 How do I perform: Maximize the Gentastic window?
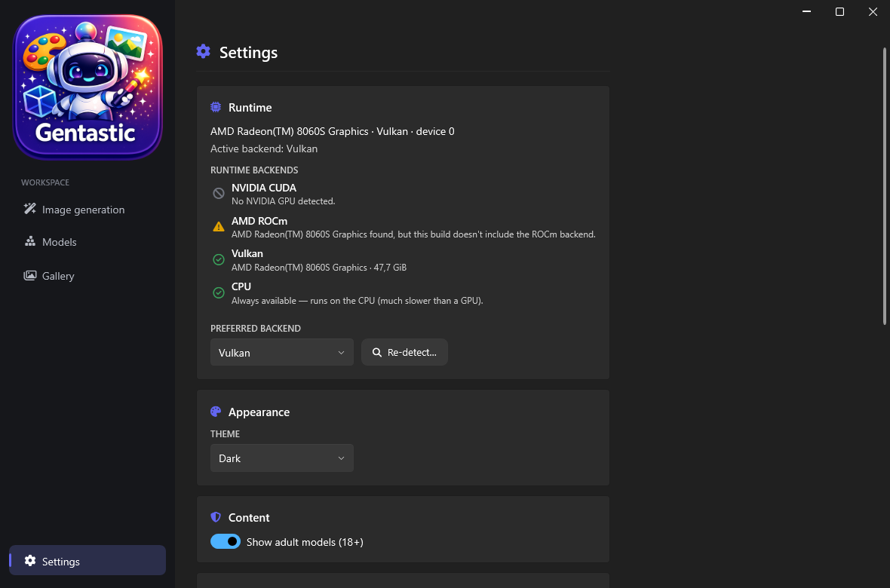click(839, 11)
